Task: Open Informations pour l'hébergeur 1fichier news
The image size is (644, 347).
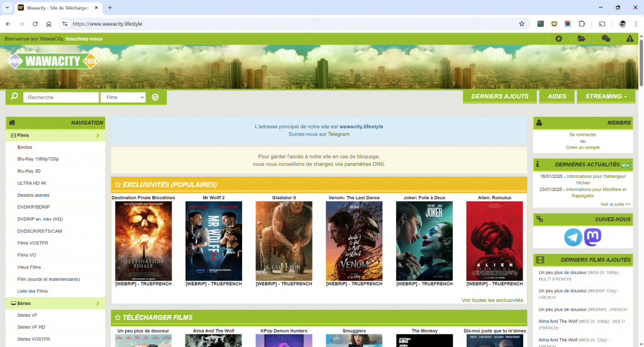Action: coord(596,179)
